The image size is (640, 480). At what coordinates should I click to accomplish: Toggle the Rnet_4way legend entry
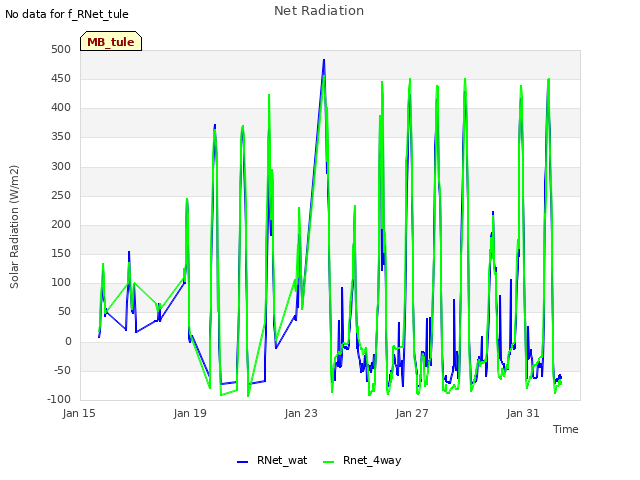362,460
